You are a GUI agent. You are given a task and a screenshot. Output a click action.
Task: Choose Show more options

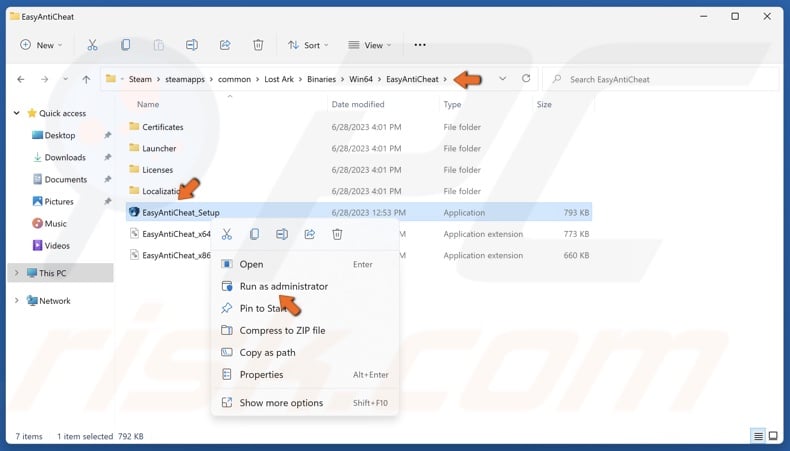pyautogui.click(x=305, y=403)
